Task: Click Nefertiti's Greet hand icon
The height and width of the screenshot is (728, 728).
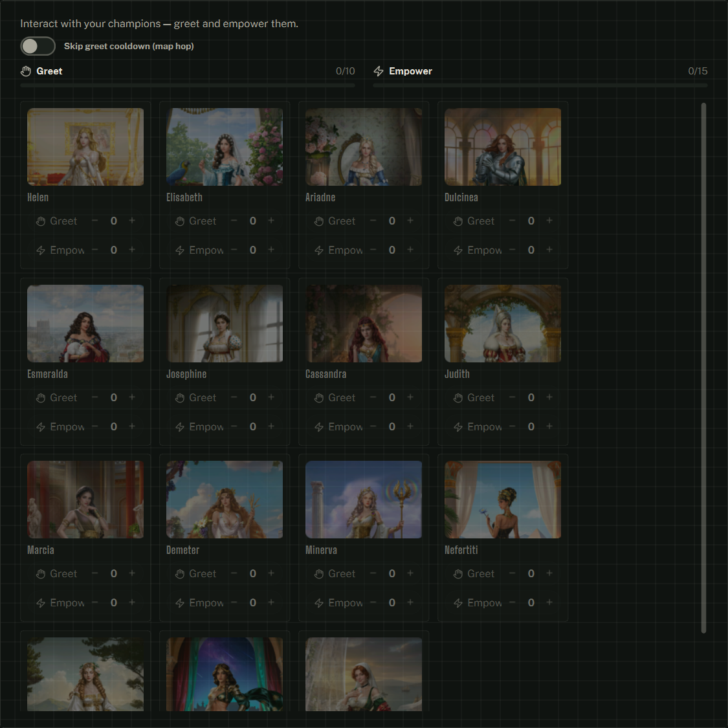Action: pos(458,575)
